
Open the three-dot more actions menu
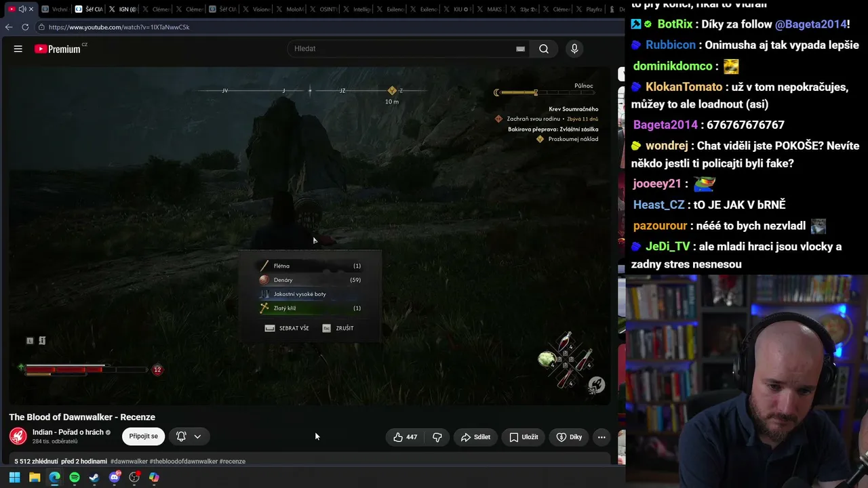pos(601,437)
